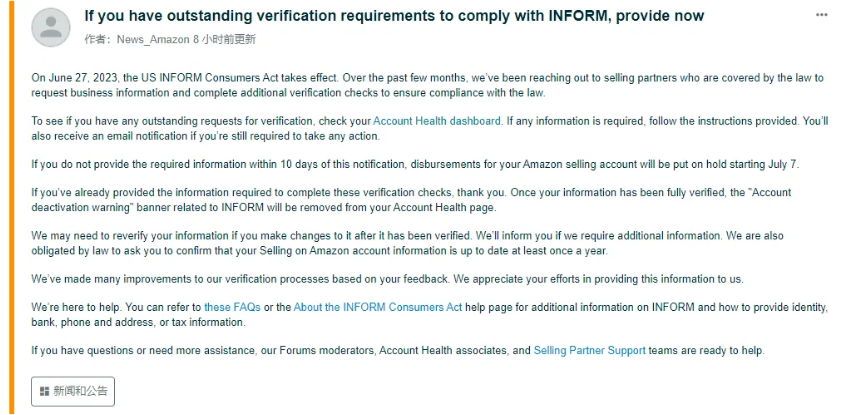Open the 新闻和公告 category tag
Viewport: 858px width, 415px height.
(73, 391)
